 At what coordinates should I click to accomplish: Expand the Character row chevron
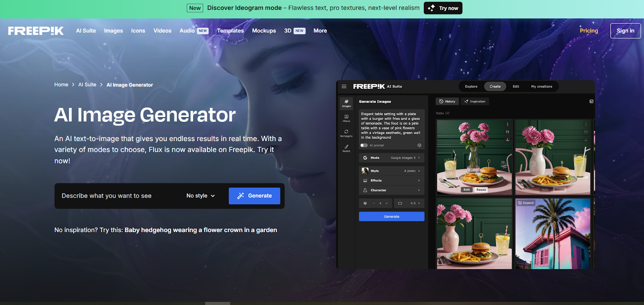pyautogui.click(x=419, y=190)
